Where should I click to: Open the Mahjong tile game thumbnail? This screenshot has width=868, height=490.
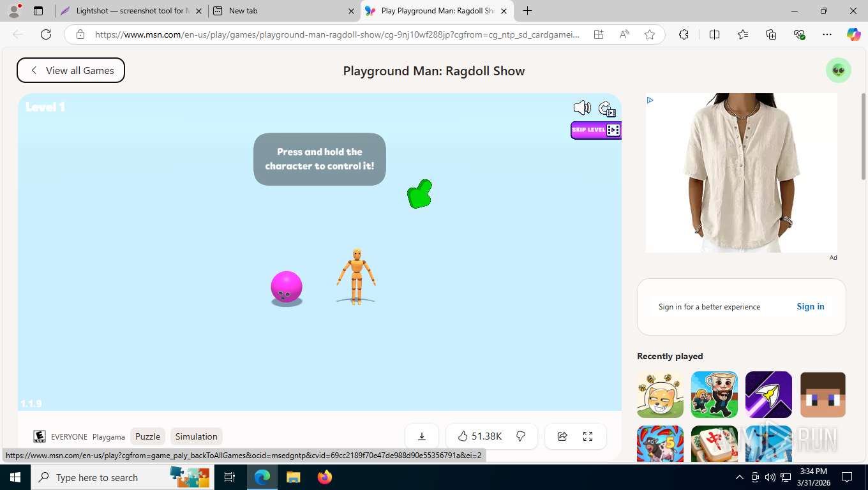tap(714, 443)
